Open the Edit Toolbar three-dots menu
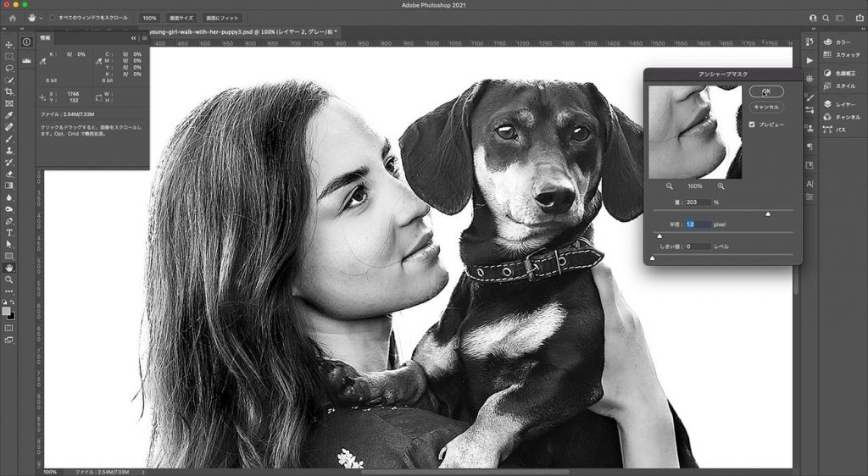This screenshot has height=476, width=868. [x=8, y=291]
